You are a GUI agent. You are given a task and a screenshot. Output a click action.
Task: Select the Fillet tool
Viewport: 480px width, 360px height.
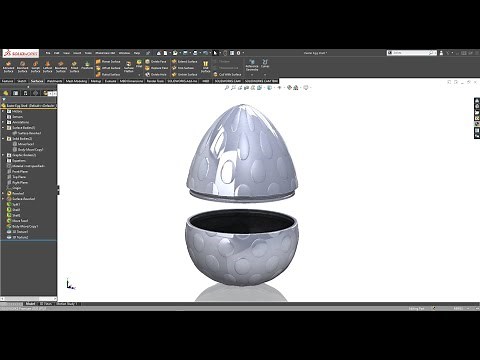[139, 64]
